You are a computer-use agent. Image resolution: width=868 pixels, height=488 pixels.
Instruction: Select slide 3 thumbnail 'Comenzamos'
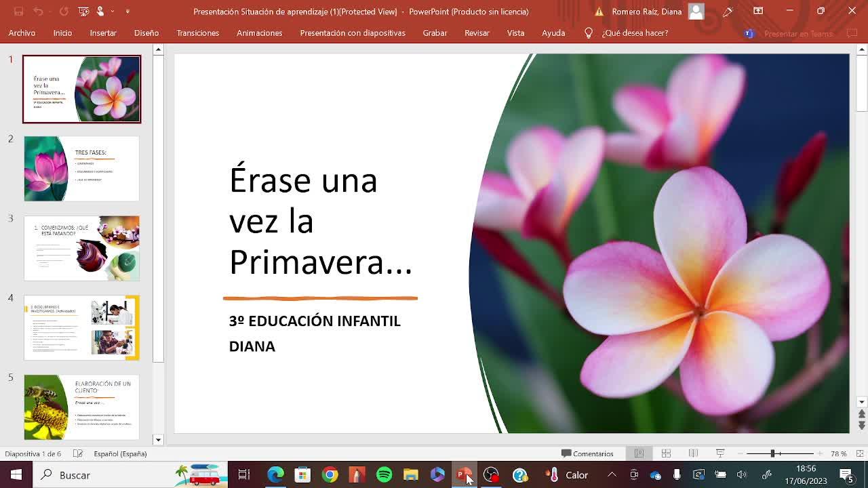tap(81, 248)
